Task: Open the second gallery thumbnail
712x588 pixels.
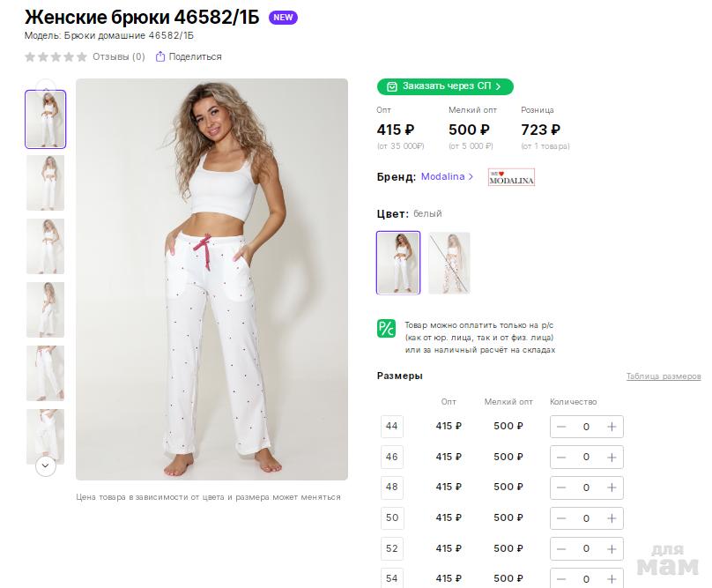Action: coord(45,182)
